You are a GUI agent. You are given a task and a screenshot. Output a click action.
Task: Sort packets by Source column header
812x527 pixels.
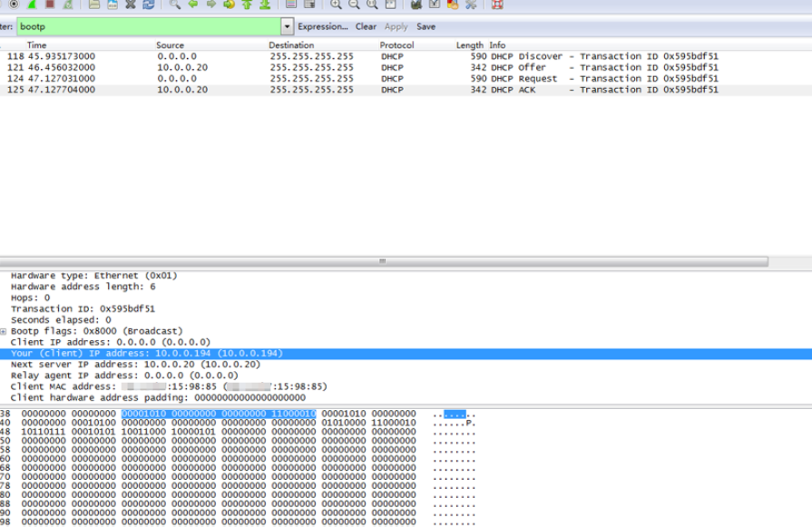[170, 45]
